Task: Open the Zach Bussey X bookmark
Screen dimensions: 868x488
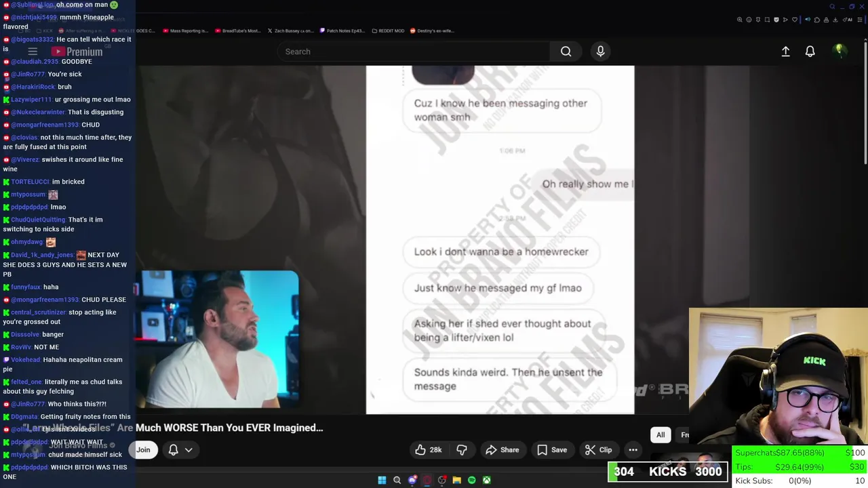Action: pos(290,30)
